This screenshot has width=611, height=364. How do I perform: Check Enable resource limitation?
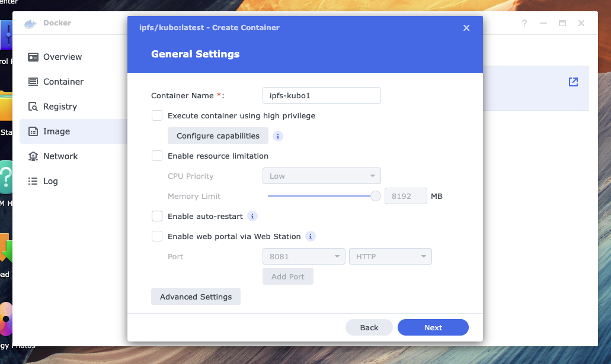click(x=157, y=156)
